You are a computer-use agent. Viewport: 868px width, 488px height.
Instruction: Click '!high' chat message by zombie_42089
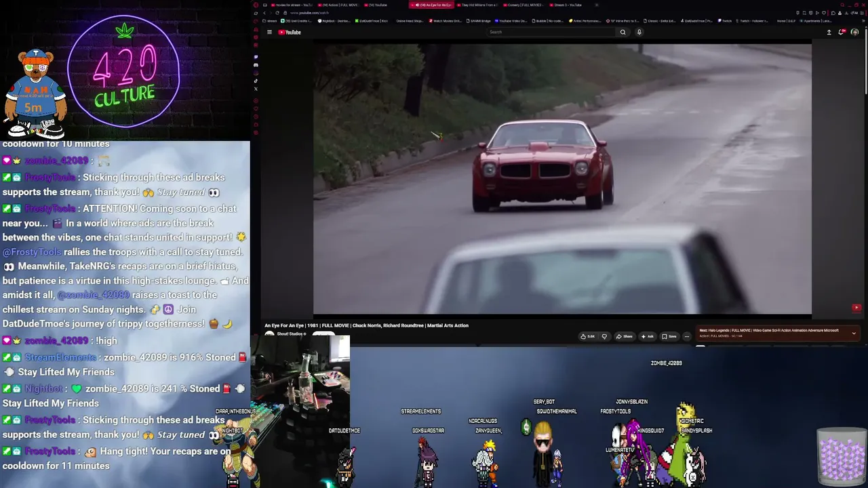(x=106, y=340)
